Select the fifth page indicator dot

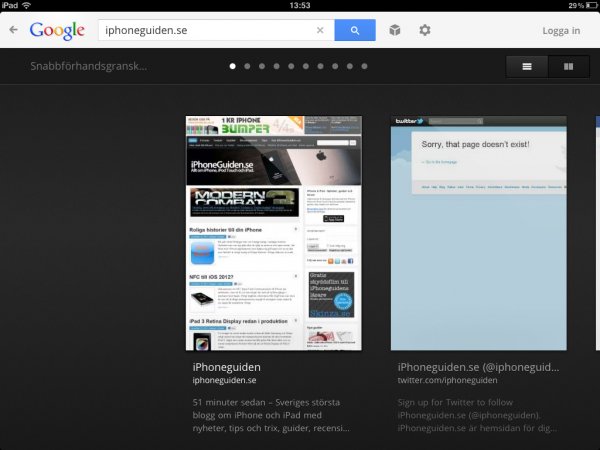[291, 66]
